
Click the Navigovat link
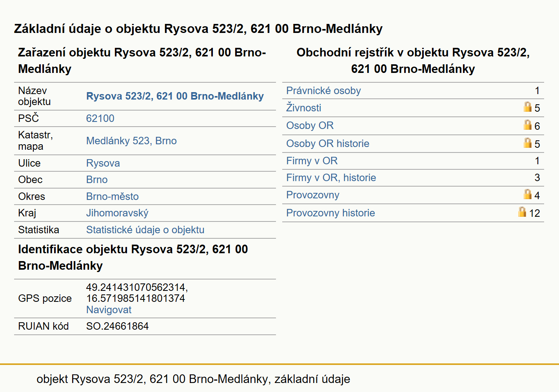[x=109, y=310]
